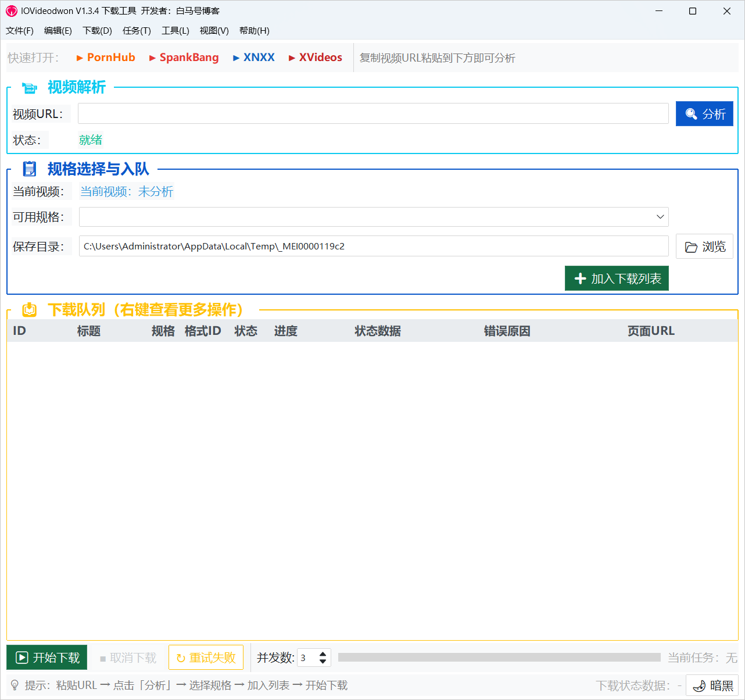
Task: Click the 就绪 status text
Action: [x=91, y=140]
